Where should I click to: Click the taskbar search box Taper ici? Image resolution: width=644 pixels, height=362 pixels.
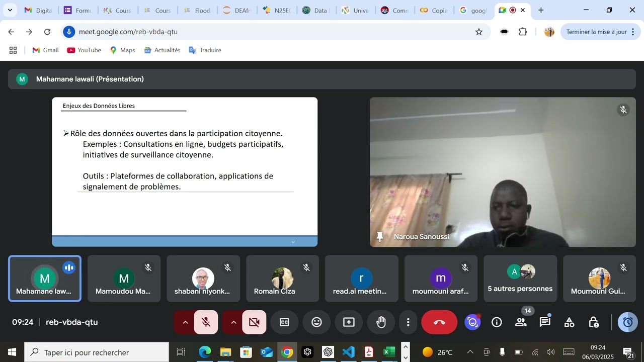pos(97,352)
